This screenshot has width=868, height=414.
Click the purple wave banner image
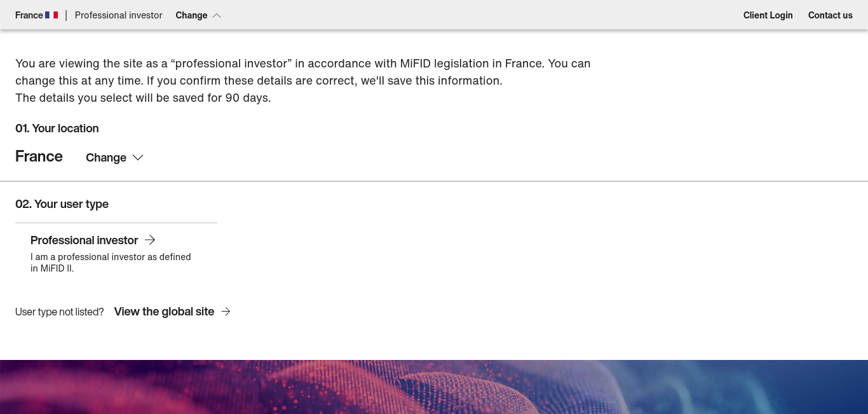[x=434, y=387]
